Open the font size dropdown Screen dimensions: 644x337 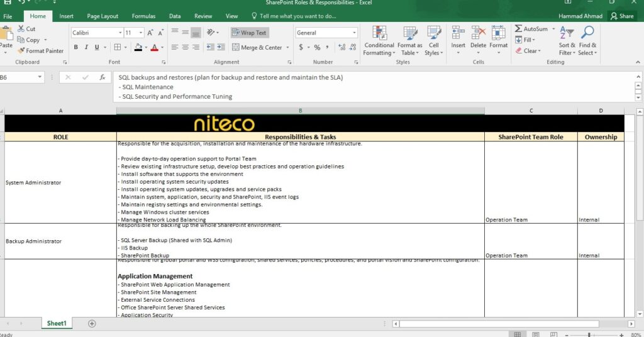click(x=141, y=33)
